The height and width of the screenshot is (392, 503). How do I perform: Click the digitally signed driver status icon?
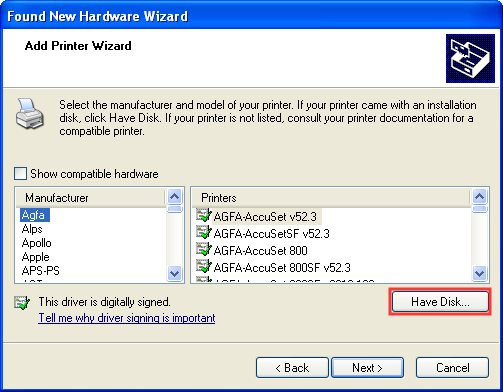click(22, 302)
